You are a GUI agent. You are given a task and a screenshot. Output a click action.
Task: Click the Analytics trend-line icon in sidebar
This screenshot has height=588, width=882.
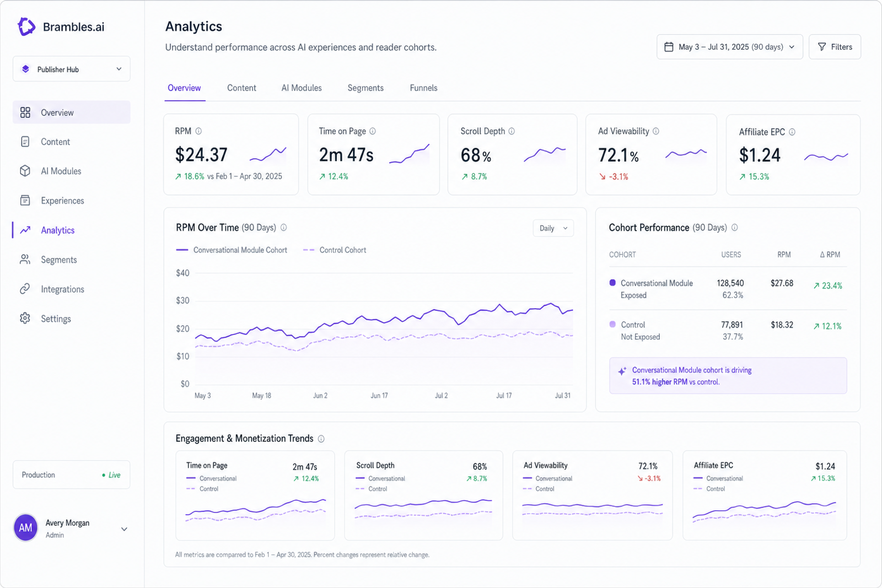point(25,230)
